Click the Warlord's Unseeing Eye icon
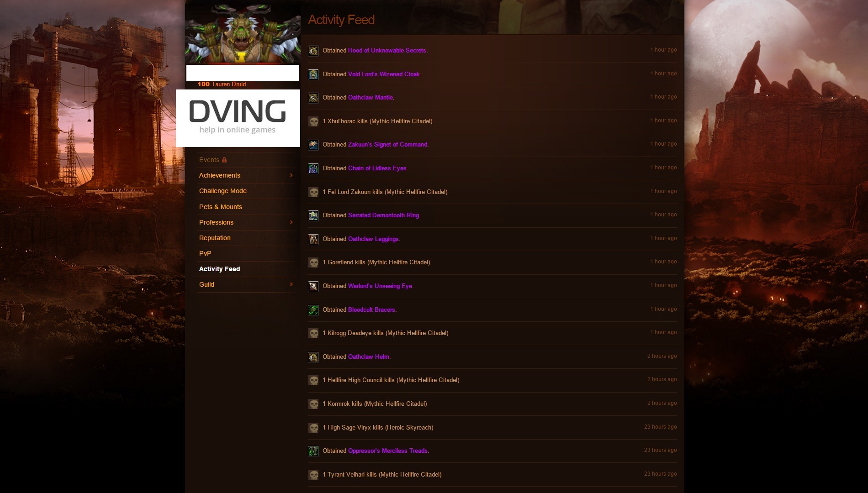 click(x=313, y=286)
